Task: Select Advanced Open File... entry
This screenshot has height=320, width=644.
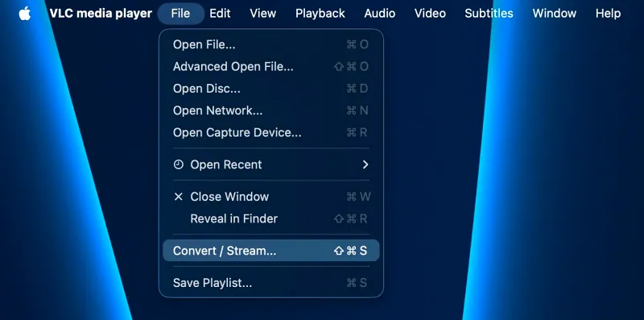Action: 271,67
